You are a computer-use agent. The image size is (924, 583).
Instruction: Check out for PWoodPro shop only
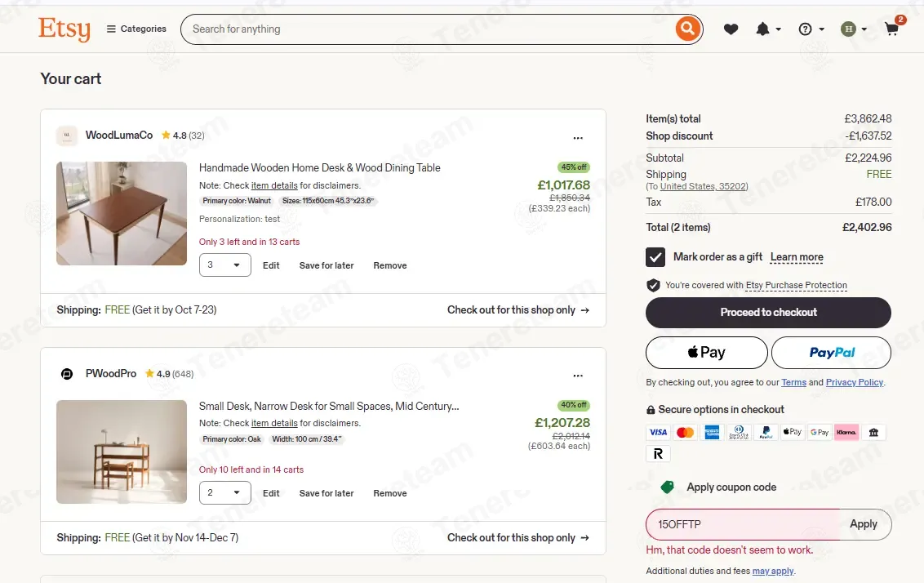pos(518,537)
